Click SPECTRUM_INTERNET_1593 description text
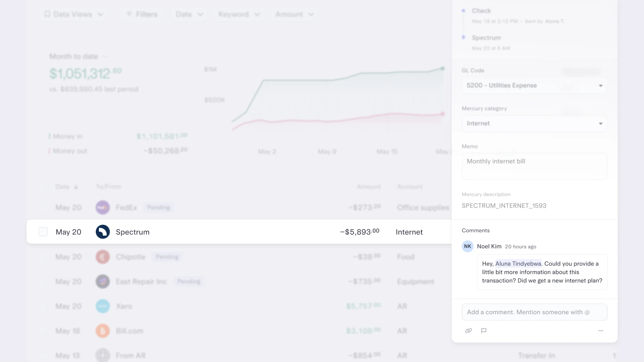The image size is (644, 362). [504, 206]
